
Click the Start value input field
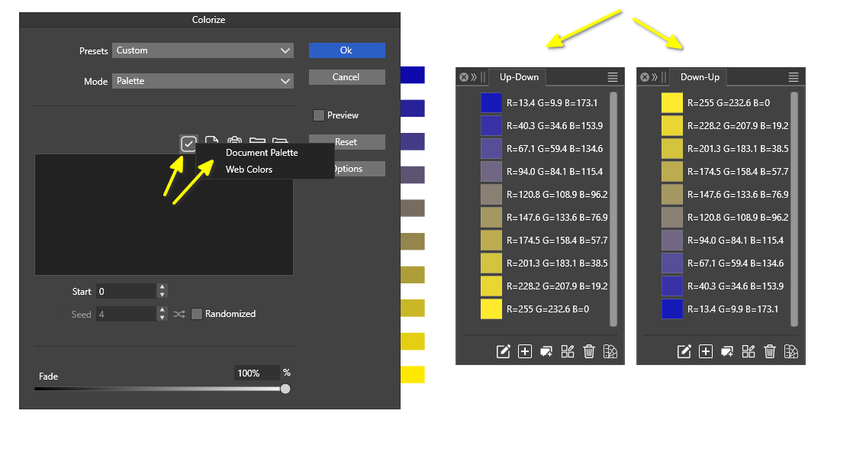coord(125,291)
